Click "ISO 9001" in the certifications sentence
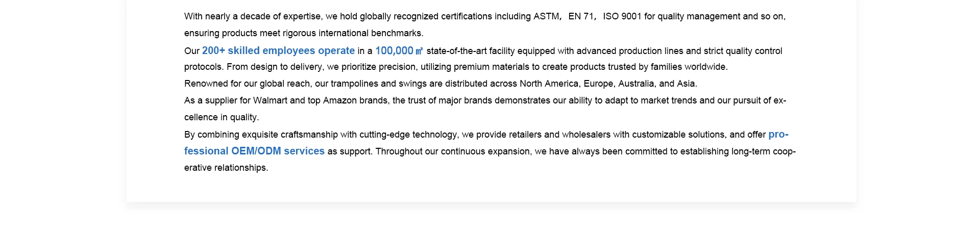 click(622, 16)
